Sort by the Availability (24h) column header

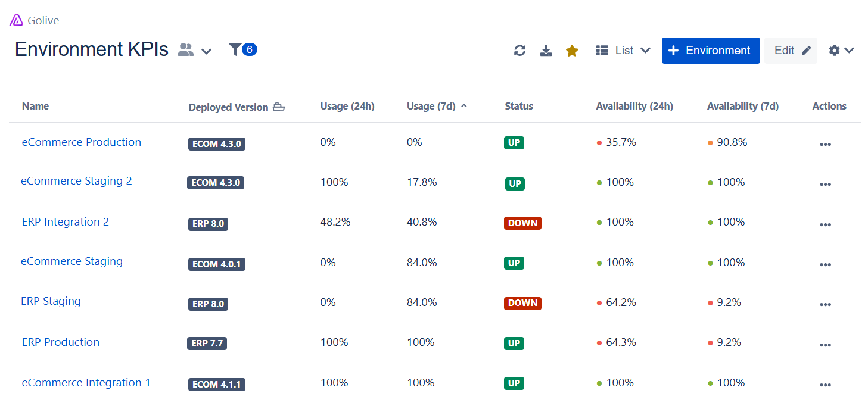634,106
